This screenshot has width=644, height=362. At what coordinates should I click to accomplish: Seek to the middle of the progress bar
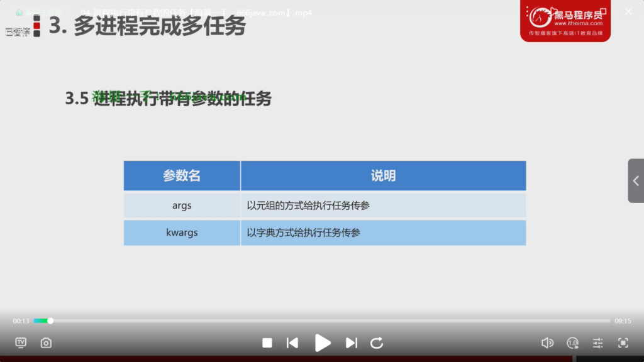click(x=322, y=321)
